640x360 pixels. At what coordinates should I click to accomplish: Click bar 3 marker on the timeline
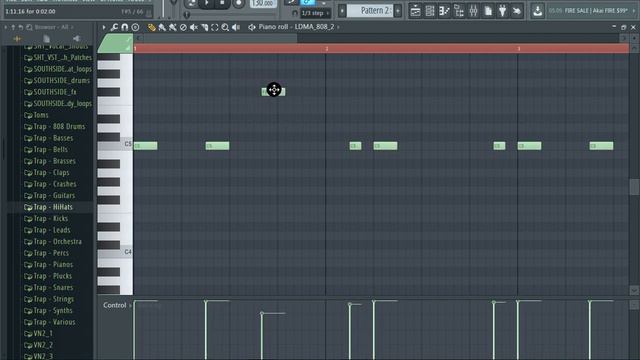pos(518,49)
